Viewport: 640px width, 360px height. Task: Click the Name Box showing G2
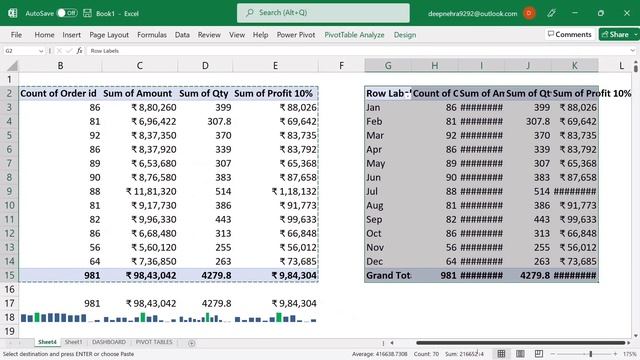tap(20, 51)
